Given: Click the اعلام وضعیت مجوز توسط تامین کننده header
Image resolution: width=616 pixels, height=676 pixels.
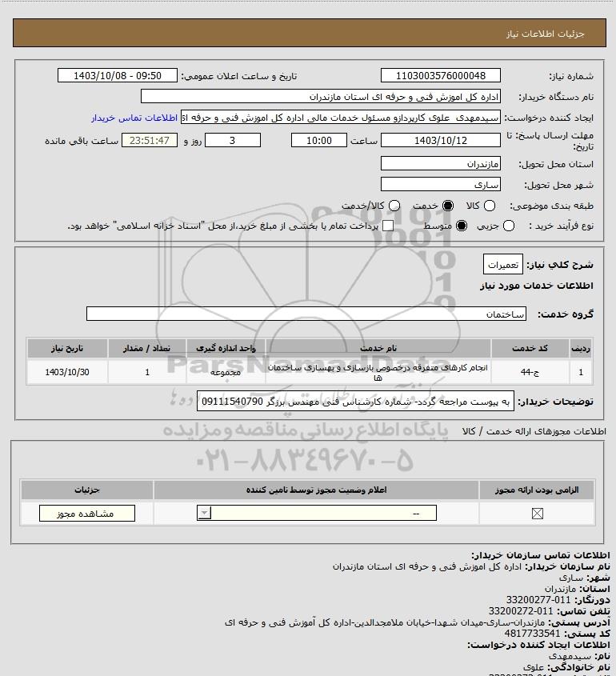Looking at the screenshot, I should [x=317, y=490].
